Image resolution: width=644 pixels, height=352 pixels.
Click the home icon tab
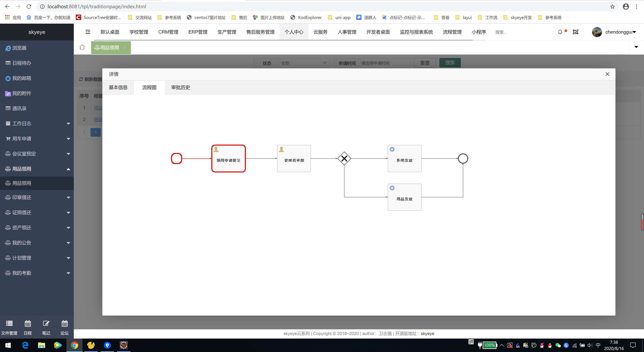pos(82,47)
